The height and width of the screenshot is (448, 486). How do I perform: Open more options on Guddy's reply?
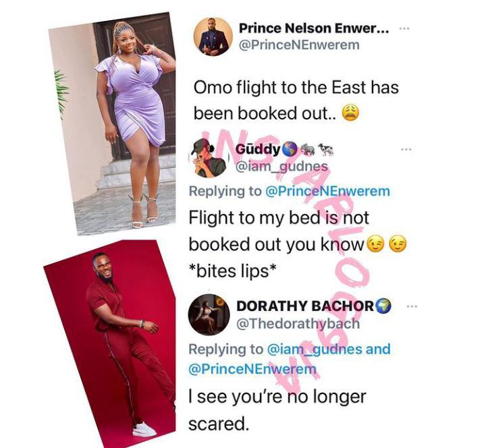click(406, 149)
